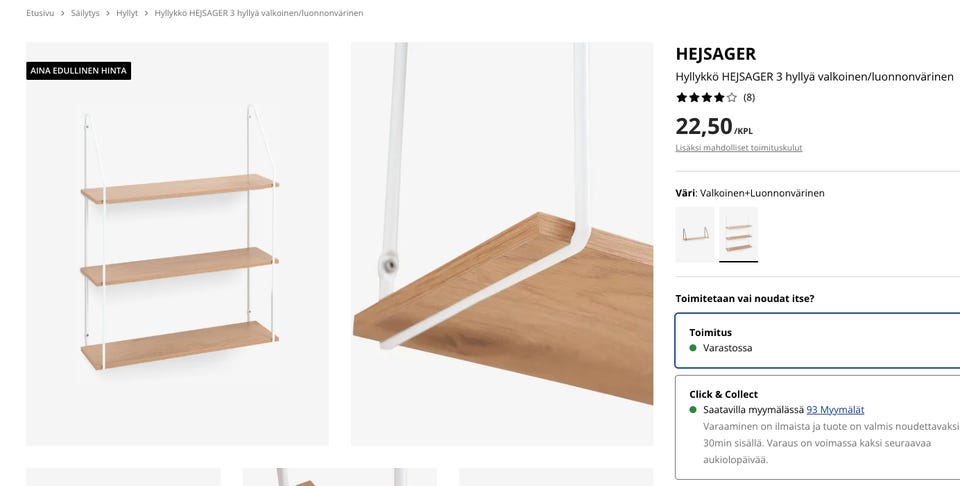Viewport: 960px width, 486px height.
Task: Open the Hyllyt breadcrumb link
Action: [x=127, y=13]
